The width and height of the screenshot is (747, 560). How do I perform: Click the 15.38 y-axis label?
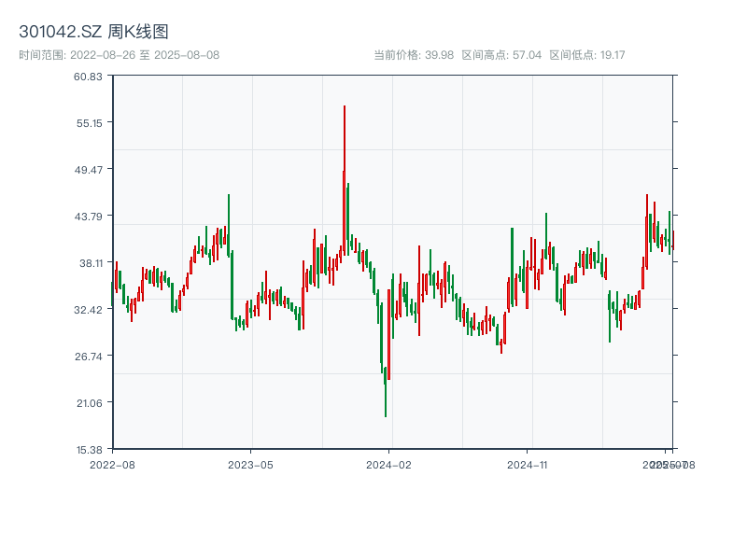point(89,449)
